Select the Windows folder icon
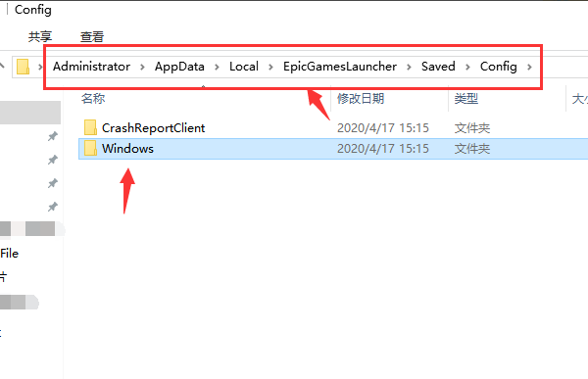Image resolution: width=588 pixels, height=379 pixels. coord(90,148)
